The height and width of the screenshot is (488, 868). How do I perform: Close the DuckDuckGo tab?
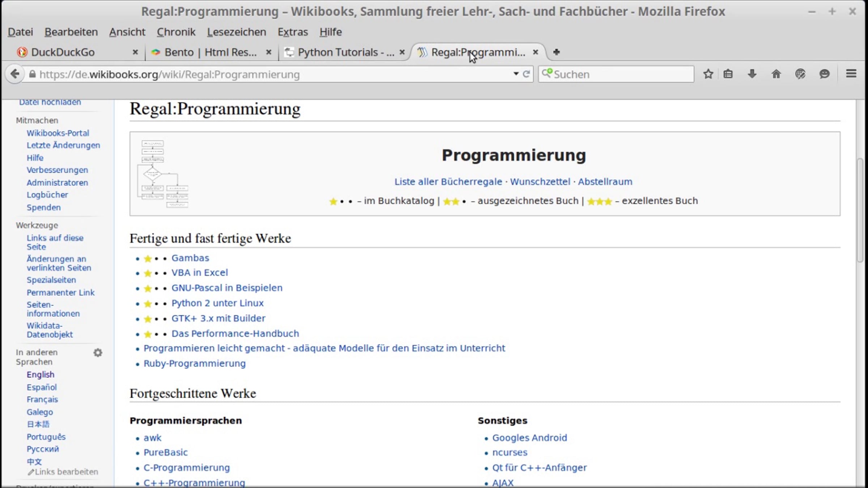click(135, 52)
